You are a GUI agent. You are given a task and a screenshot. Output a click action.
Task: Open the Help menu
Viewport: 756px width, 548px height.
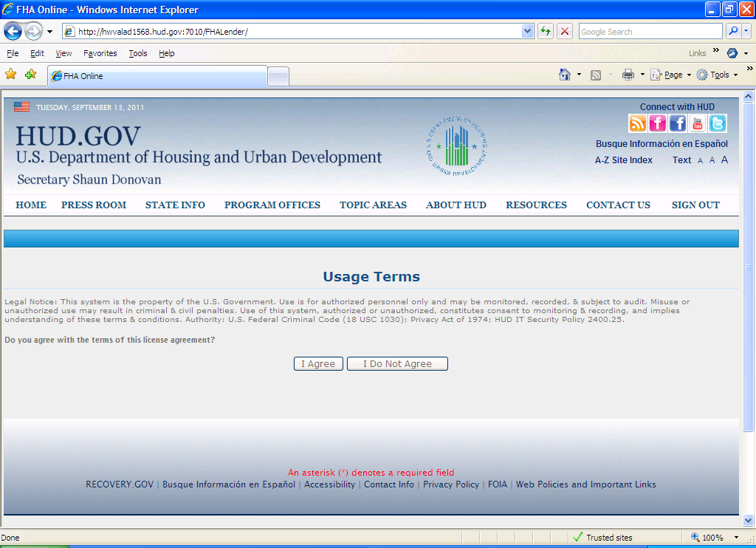pos(167,53)
